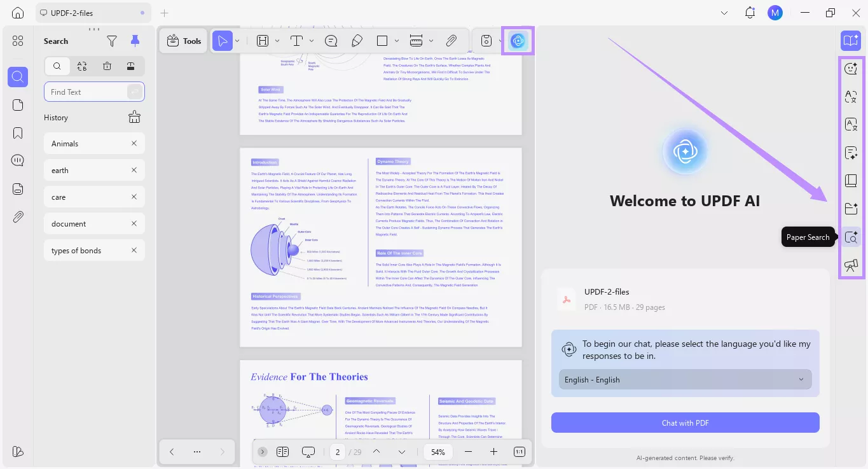Select the 'types of bonds' history entry

pyautogui.click(x=94, y=250)
